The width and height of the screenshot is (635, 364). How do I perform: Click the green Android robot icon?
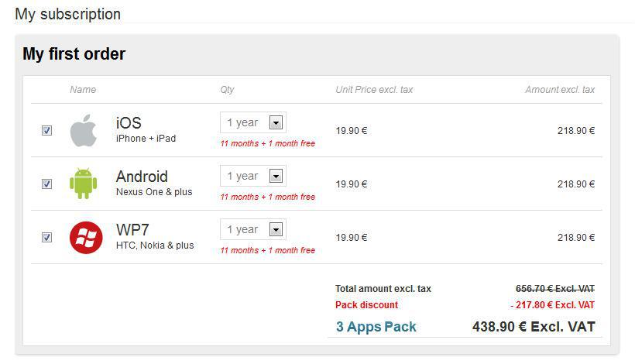coord(84,184)
